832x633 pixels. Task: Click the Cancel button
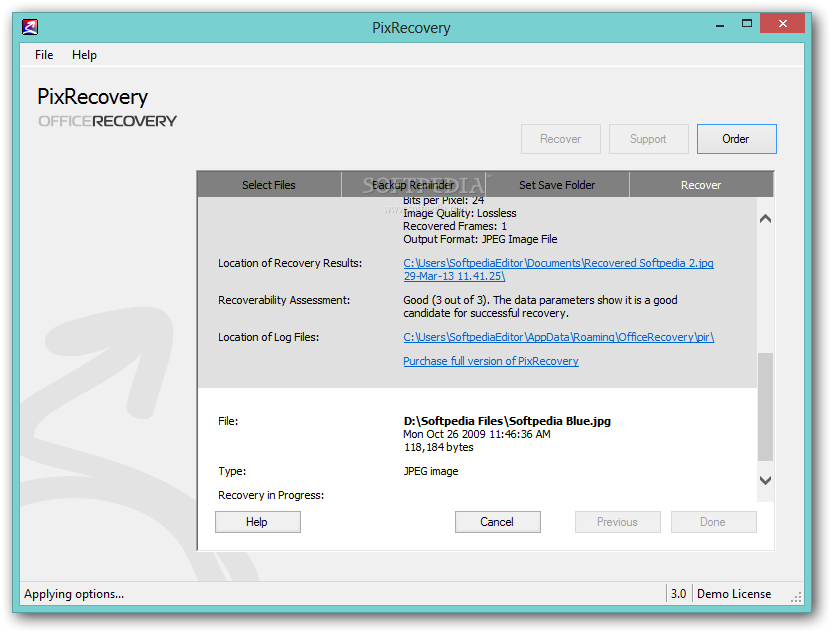coord(498,522)
